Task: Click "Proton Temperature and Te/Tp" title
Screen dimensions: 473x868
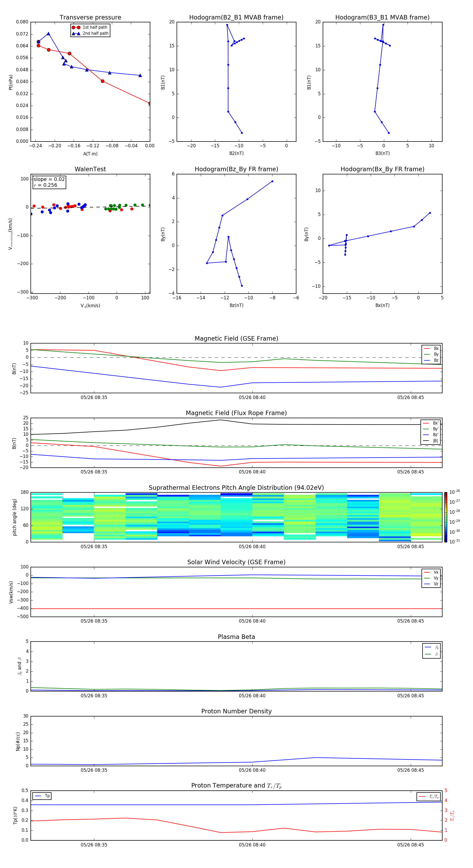Action: coord(236,785)
